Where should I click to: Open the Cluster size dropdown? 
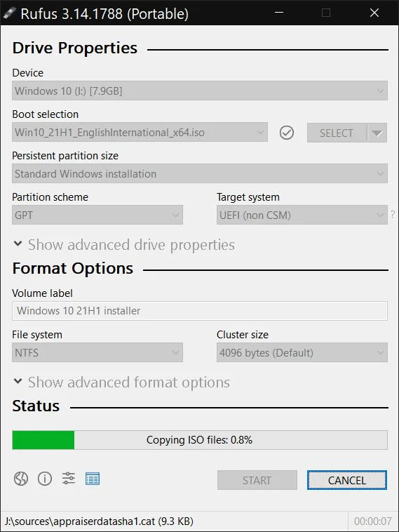pos(302,352)
